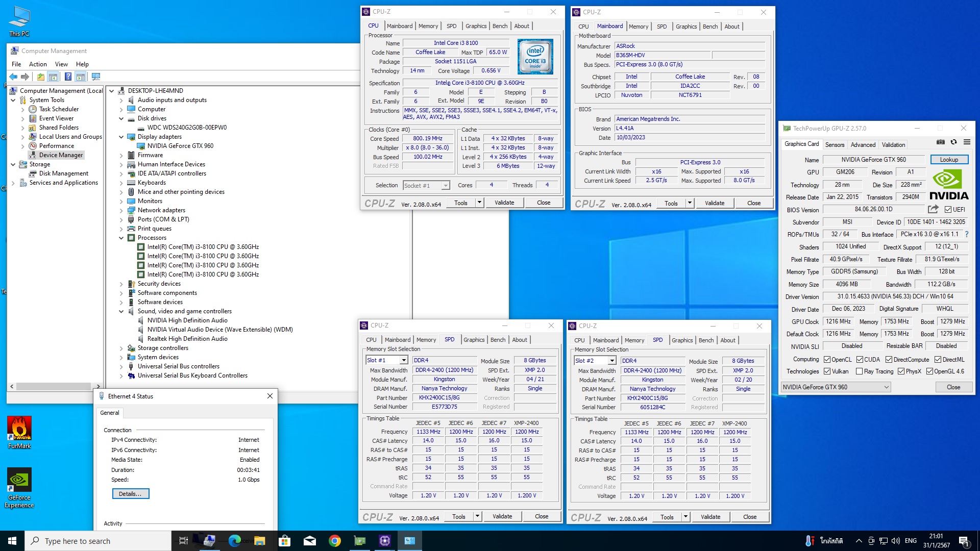
Task: Click the GPU-Z screenshot camera icon
Action: [940, 142]
